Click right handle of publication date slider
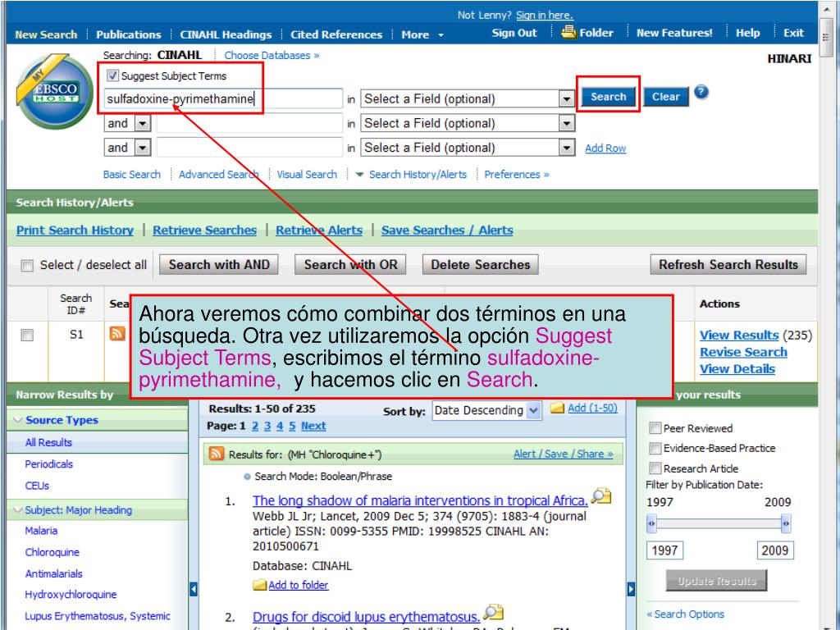The image size is (840, 630). pyautogui.click(x=785, y=523)
